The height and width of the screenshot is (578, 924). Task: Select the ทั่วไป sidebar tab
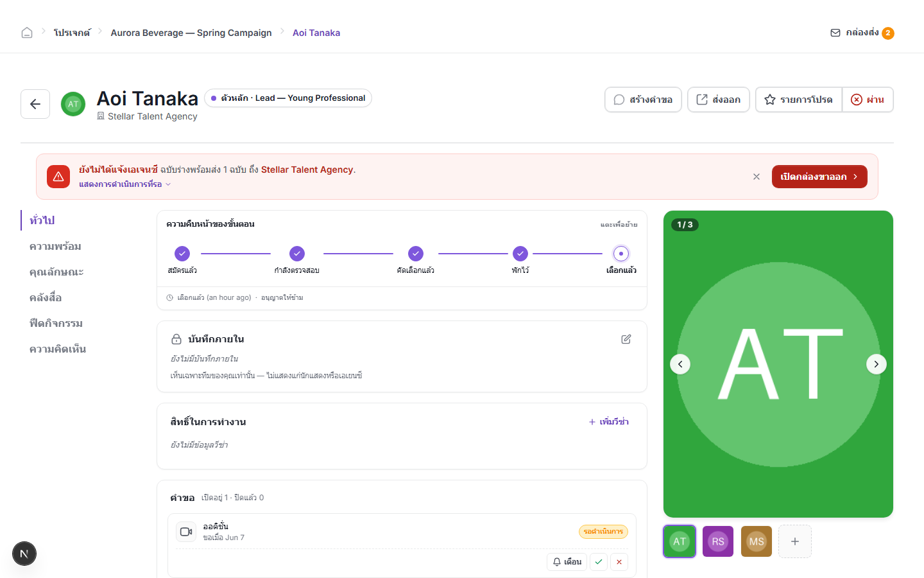pyautogui.click(x=42, y=220)
